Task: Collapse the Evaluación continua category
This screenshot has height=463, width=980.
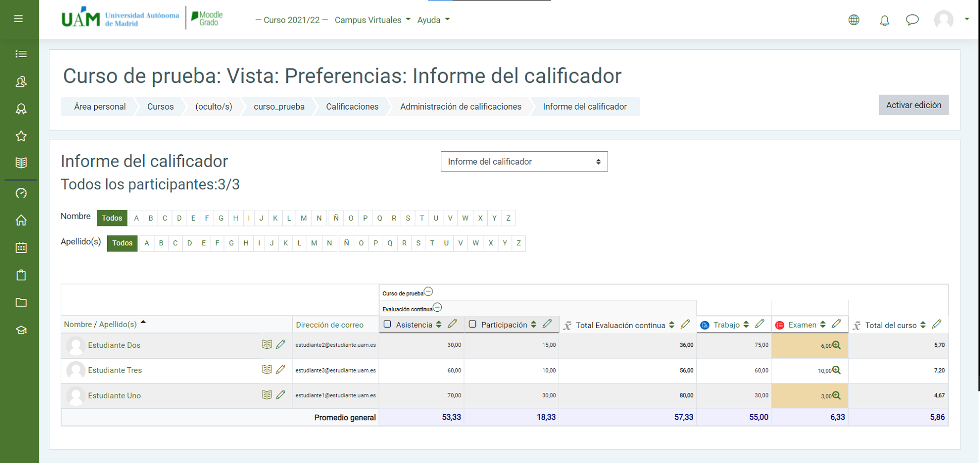Action: coord(437,308)
